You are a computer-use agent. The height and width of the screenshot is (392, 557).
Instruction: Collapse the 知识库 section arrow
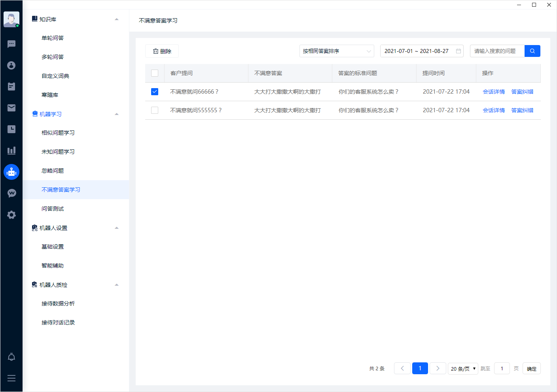click(x=117, y=19)
